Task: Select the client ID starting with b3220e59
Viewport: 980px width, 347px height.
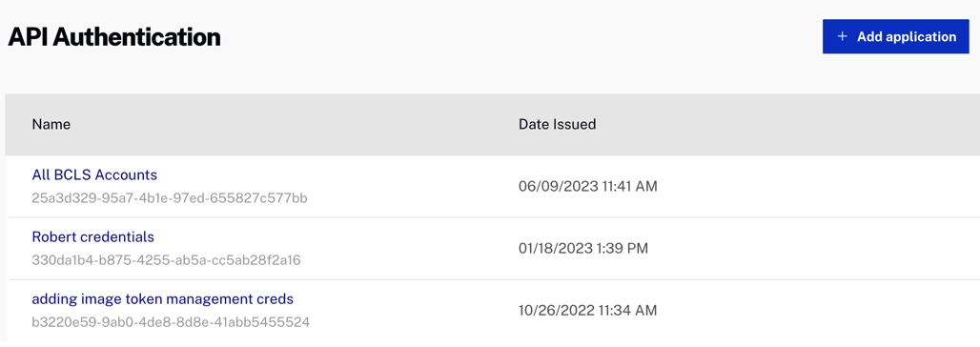Action: tap(171, 322)
